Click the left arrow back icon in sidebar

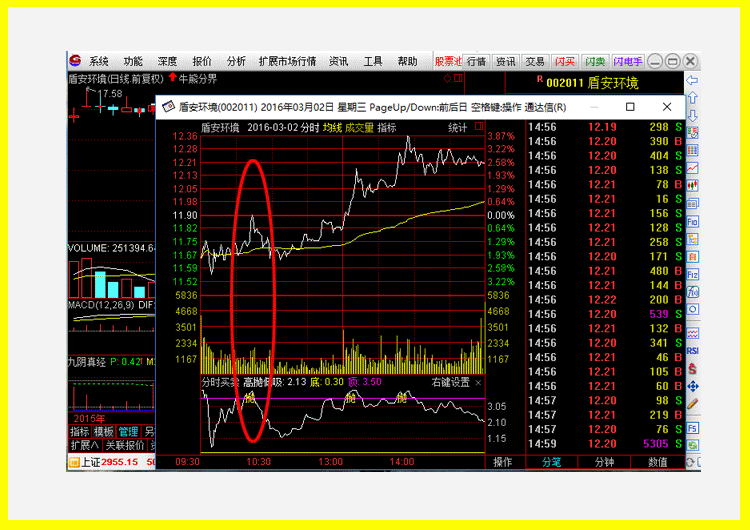(692, 80)
